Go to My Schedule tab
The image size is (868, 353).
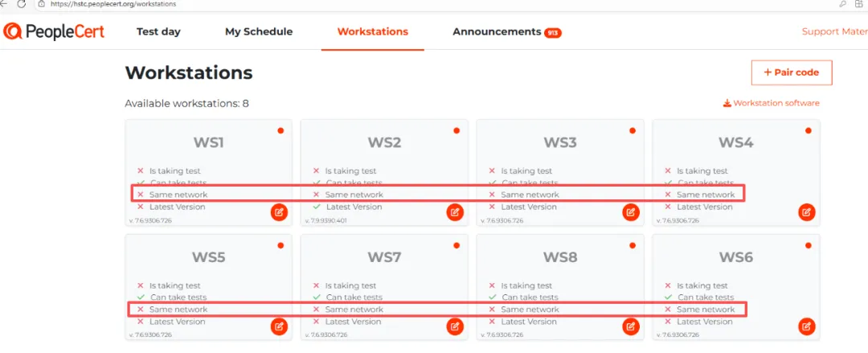pos(259,32)
